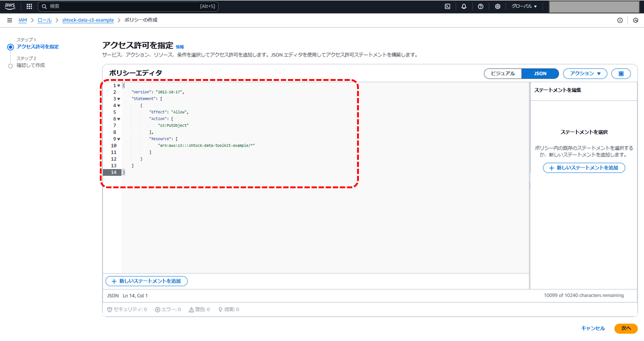The height and width of the screenshot is (341, 644).
Task: Click the AWS 検索 search field
Action: point(128,6)
